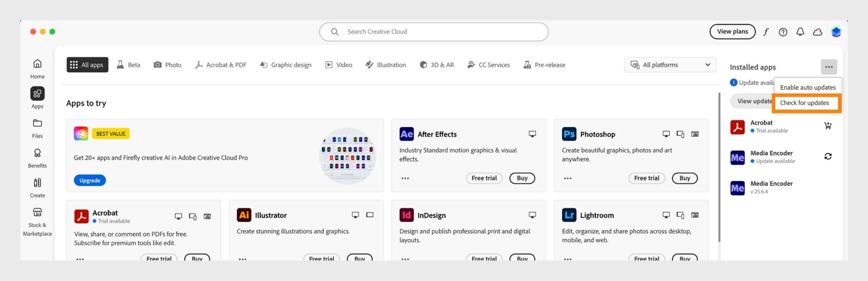Click the View plans button
Viewport: 868px width, 281px height.
(732, 32)
